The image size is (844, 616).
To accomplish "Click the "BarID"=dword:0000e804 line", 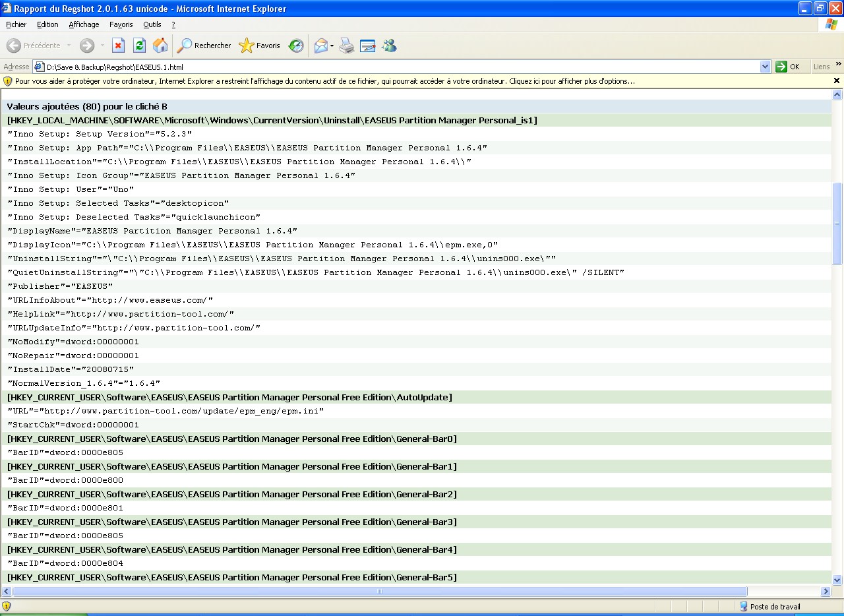I will pyautogui.click(x=65, y=563).
